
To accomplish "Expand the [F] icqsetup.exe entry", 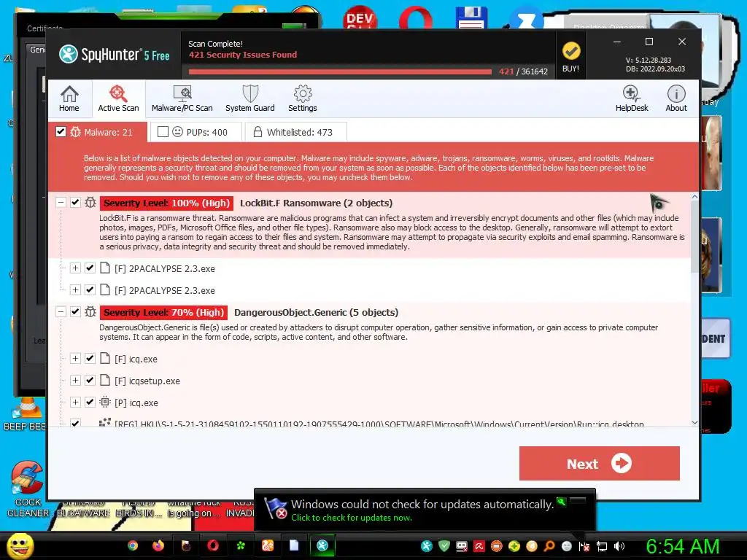I will point(75,381).
